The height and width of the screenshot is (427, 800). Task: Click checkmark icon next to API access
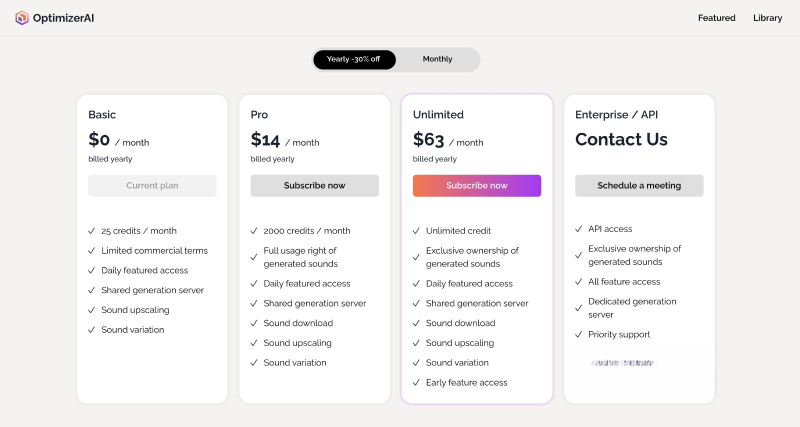click(x=579, y=229)
